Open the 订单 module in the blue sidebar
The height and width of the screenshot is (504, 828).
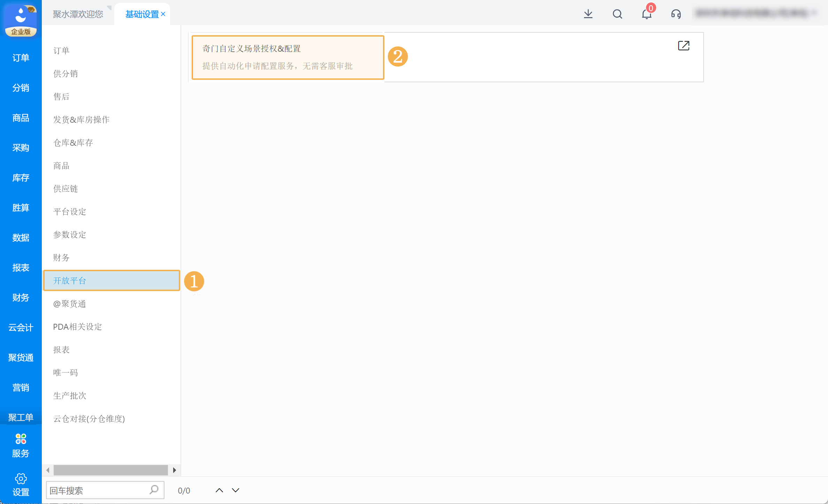pyautogui.click(x=21, y=58)
